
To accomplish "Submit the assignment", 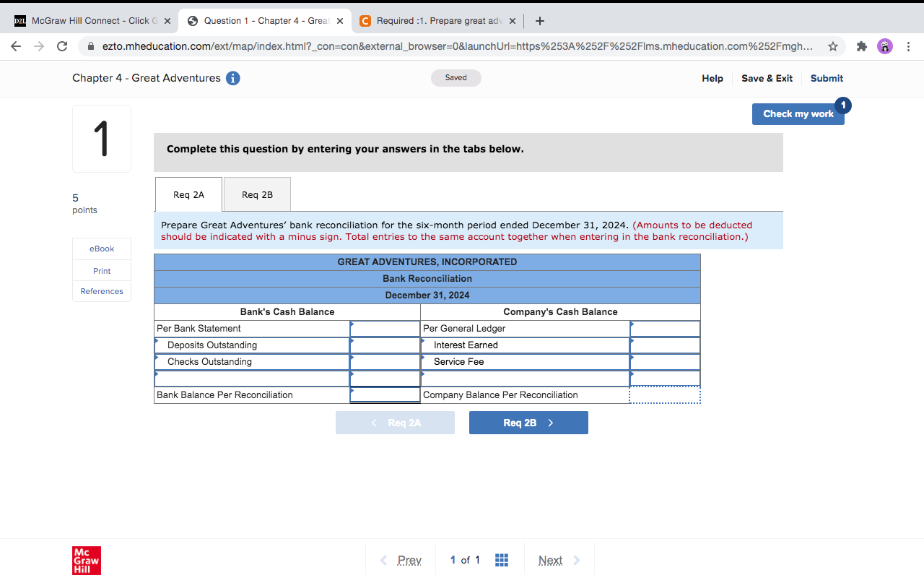I will click(827, 78).
